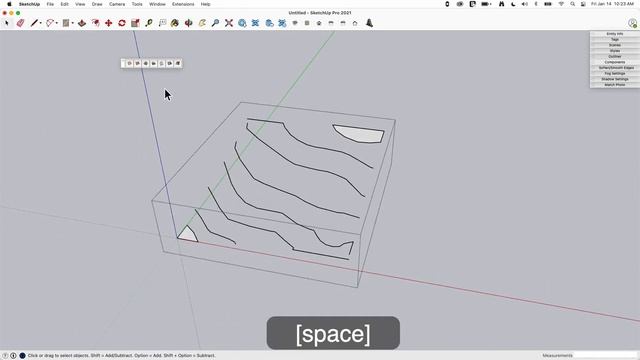Open the Edit menu
The width and height of the screenshot is (640, 360).
64,4
